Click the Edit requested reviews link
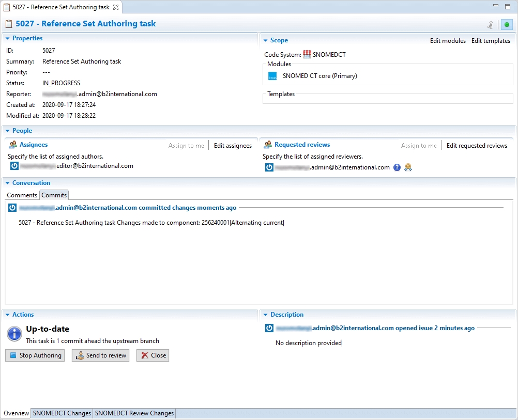The width and height of the screenshot is (518, 420). (x=477, y=146)
